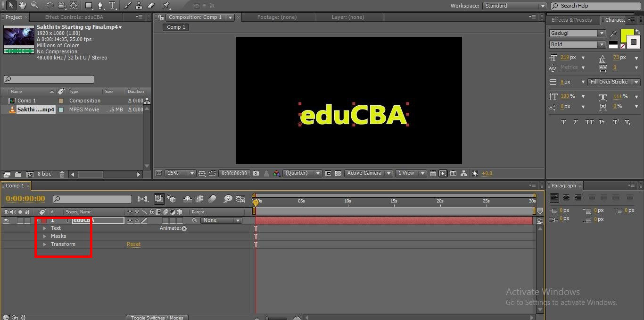Open the Active Camera view dropdown
This screenshot has width=644, height=320.
pyautogui.click(x=368, y=173)
